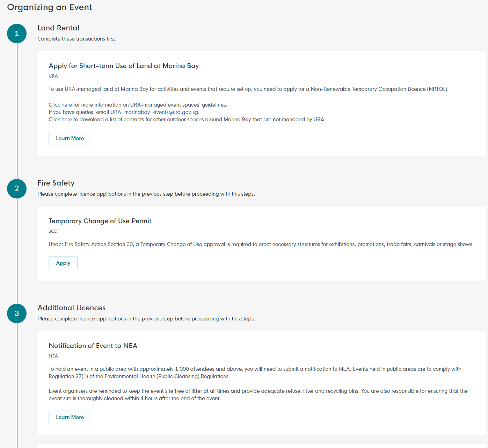Click the Apply button for Temporary Change of Use Permit
Image resolution: width=488 pixels, height=448 pixels.
[x=63, y=263]
